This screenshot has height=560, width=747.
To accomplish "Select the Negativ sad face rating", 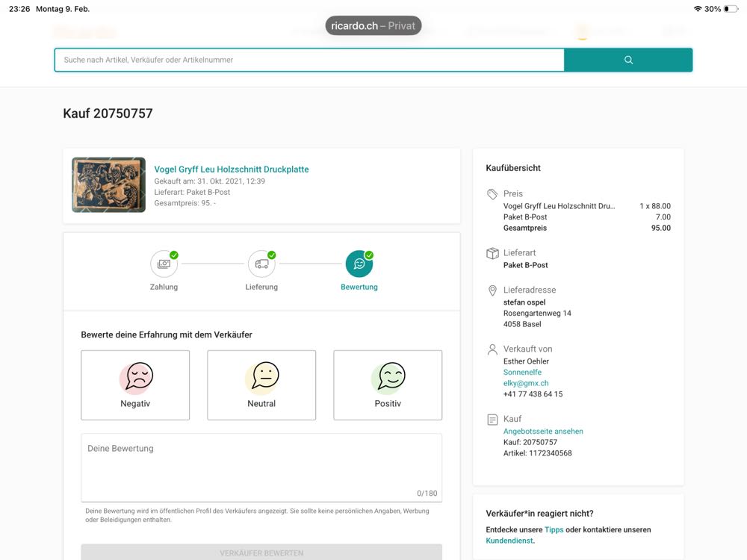I will [135, 385].
